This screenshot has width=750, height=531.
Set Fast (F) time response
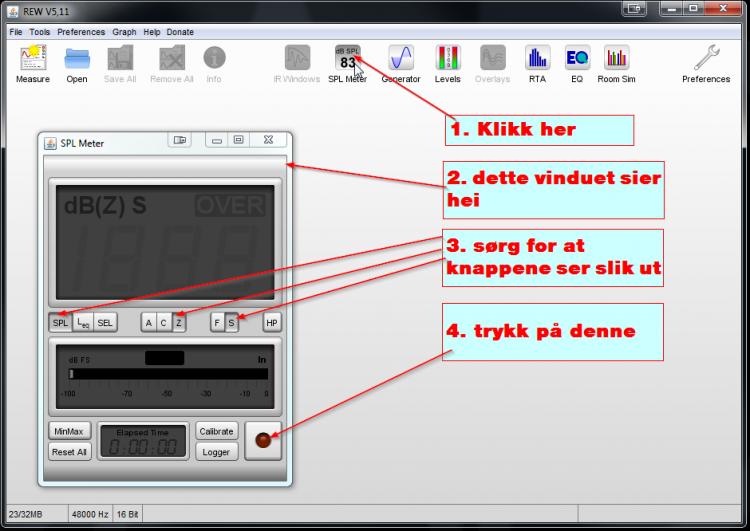click(x=217, y=323)
